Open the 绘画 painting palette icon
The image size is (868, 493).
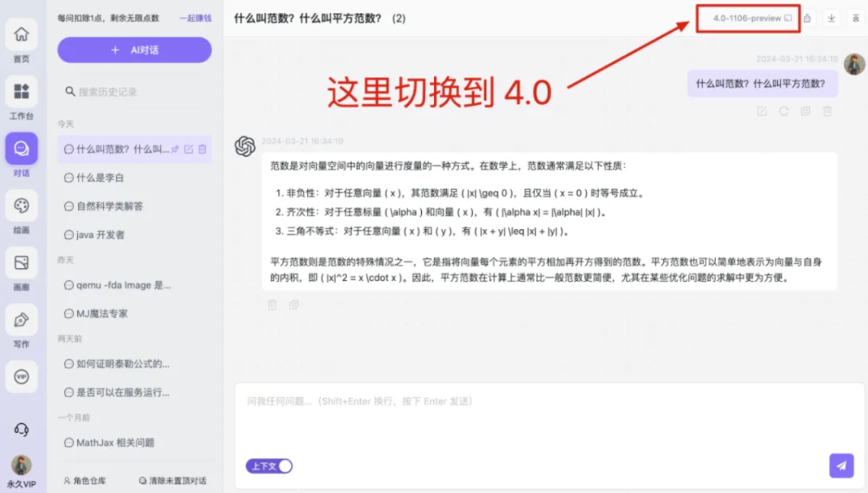pyautogui.click(x=22, y=206)
